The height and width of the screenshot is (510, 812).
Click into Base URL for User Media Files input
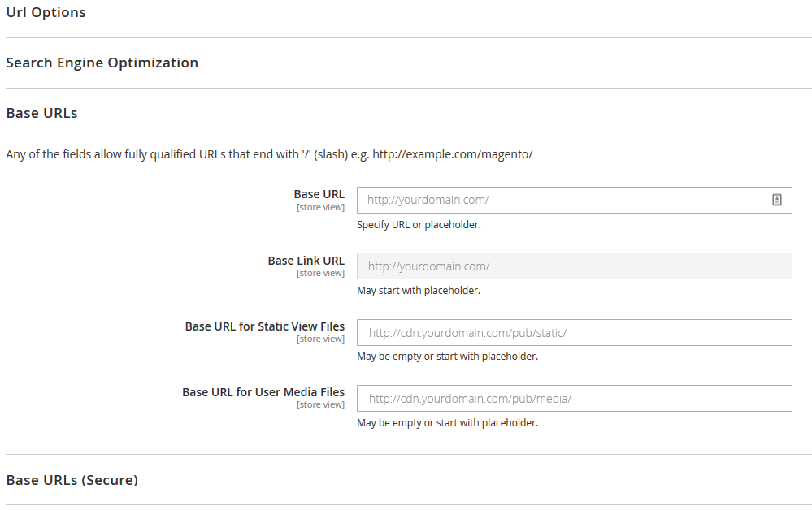[x=574, y=398]
